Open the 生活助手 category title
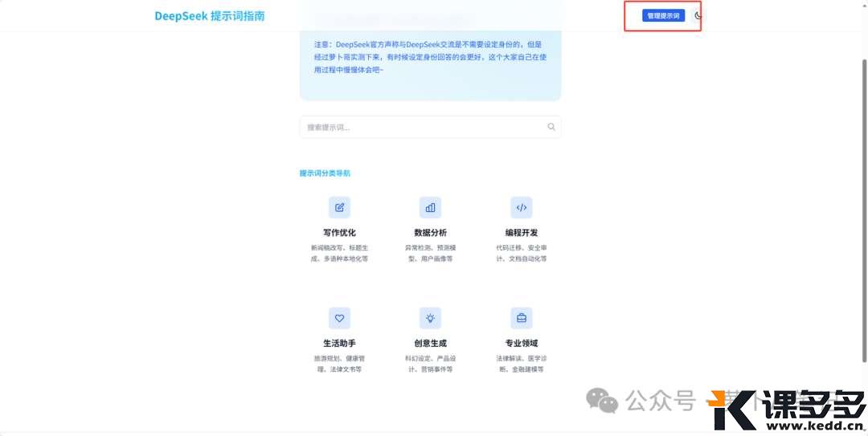 pos(339,344)
